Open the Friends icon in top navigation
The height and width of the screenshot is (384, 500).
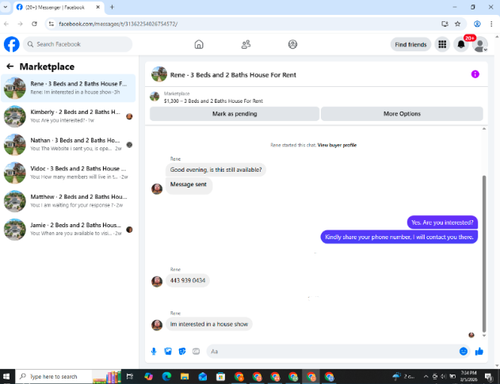coord(246,44)
